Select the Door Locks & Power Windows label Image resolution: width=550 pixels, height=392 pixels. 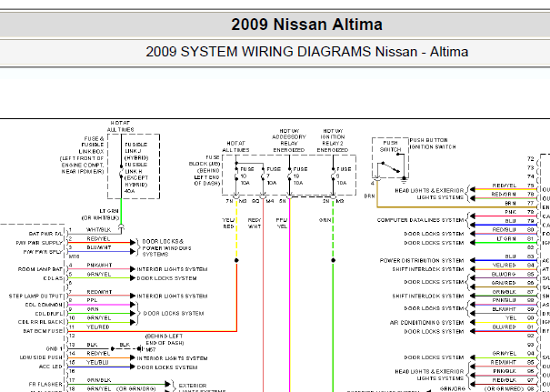166,247
